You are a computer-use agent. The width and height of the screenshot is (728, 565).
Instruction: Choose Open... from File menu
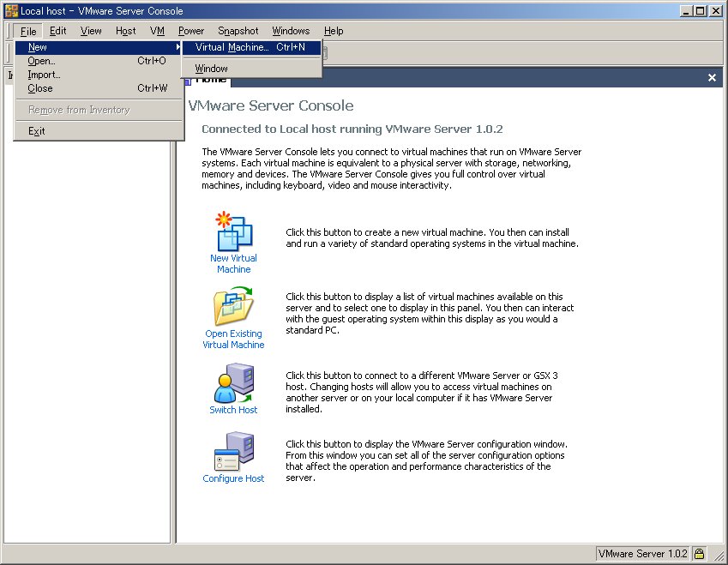(98, 61)
